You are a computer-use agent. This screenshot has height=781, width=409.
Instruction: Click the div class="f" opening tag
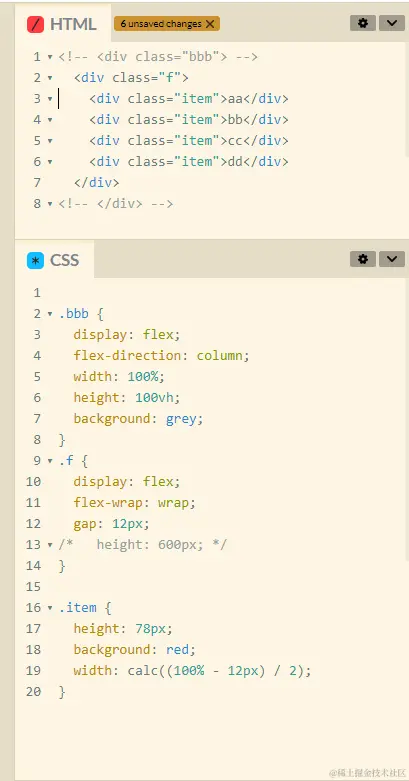[x=131, y=78]
